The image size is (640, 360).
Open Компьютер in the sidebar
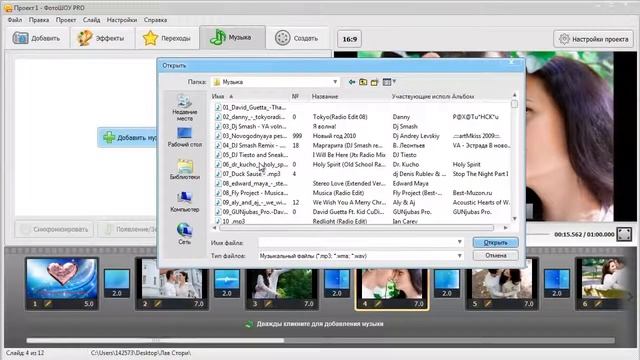184,202
